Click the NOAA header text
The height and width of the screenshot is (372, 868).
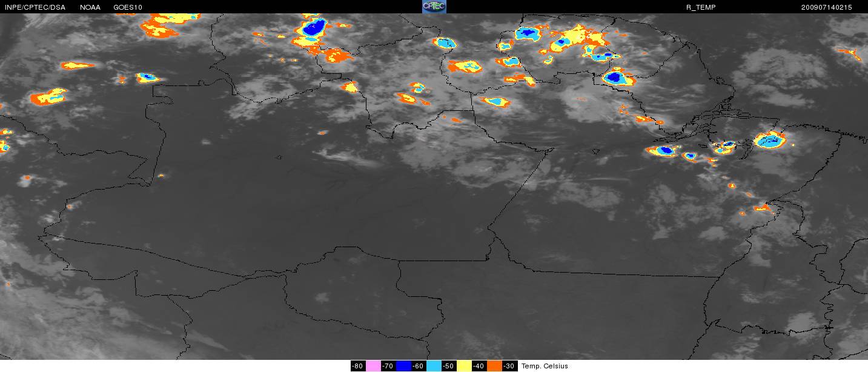[x=90, y=7]
